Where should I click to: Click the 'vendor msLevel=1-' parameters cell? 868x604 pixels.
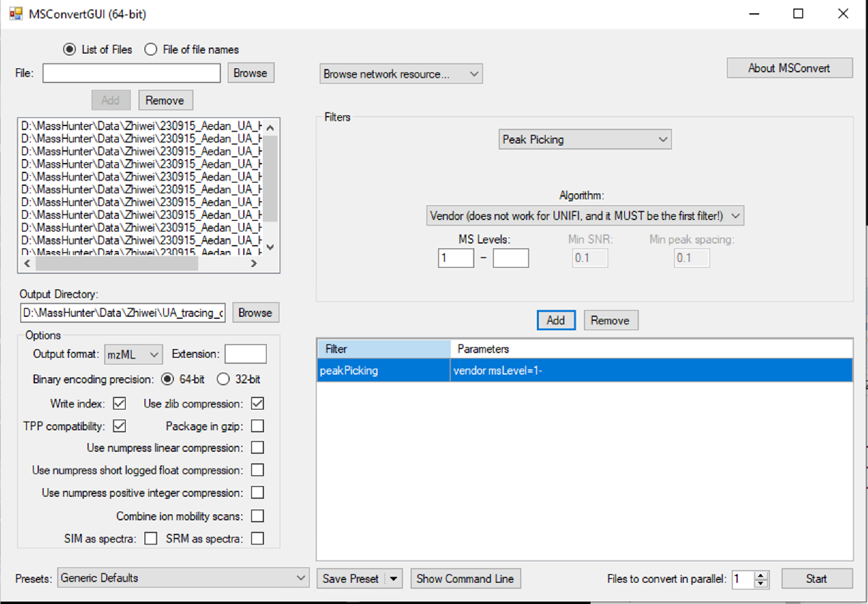(652, 371)
